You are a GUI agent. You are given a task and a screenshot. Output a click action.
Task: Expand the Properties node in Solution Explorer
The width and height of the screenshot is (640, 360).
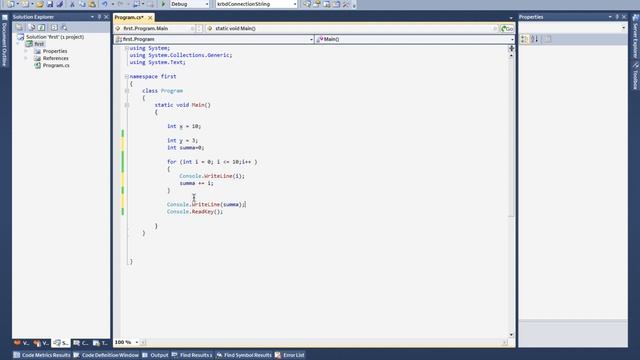26,51
